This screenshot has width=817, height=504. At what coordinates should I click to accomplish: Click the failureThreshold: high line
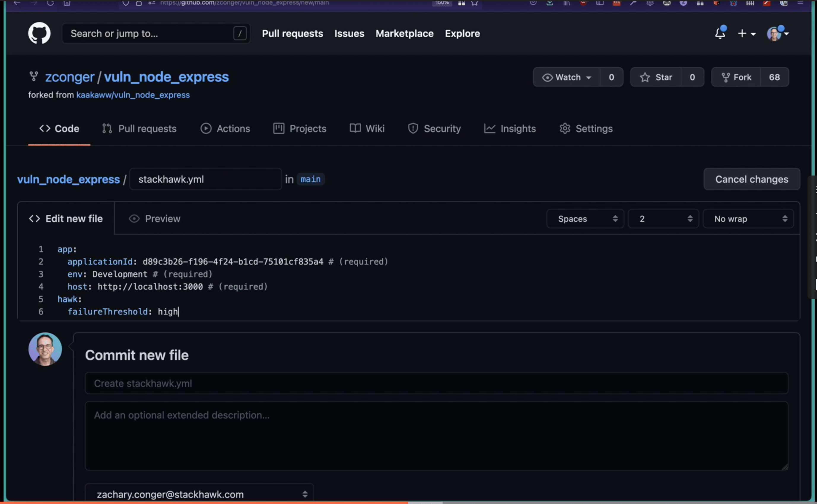[123, 312]
